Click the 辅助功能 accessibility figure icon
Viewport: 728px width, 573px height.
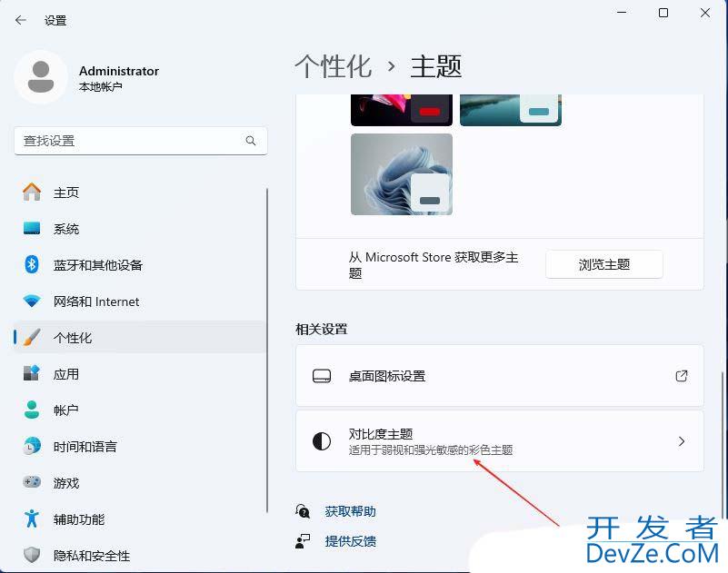(x=32, y=519)
